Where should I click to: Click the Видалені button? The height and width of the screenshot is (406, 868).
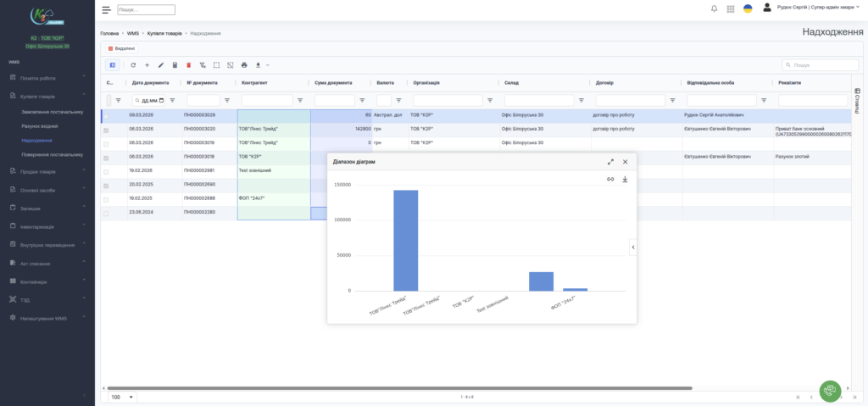pyautogui.click(x=121, y=48)
